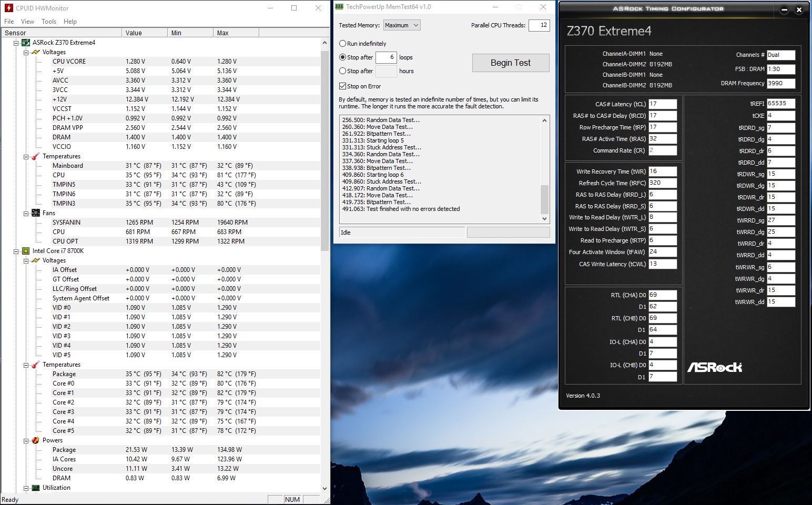
Task: Click the Max column header
Action: (236, 33)
